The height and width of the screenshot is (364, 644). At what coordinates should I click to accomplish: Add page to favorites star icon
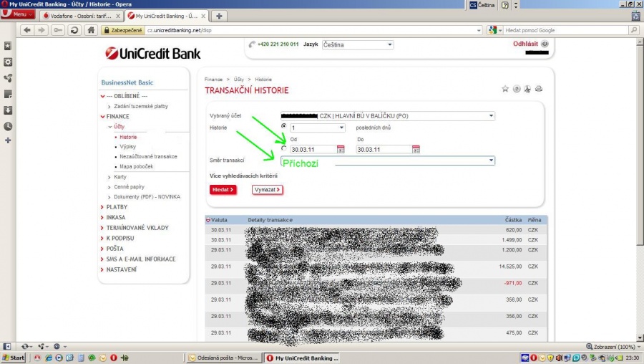coord(505,89)
